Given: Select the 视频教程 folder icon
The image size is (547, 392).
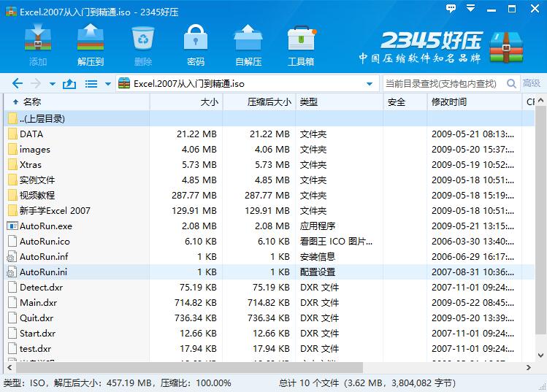Looking at the screenshot, I should click(x=12, y=196).
